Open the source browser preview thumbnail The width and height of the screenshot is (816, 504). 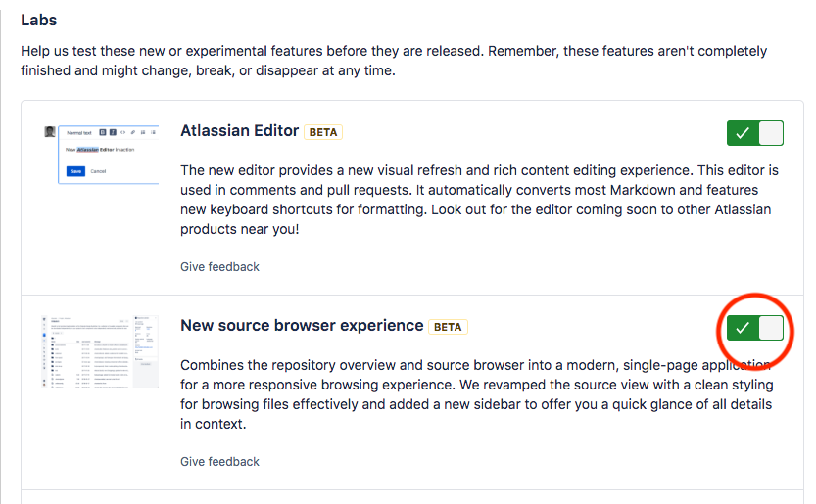coord(100,351)
